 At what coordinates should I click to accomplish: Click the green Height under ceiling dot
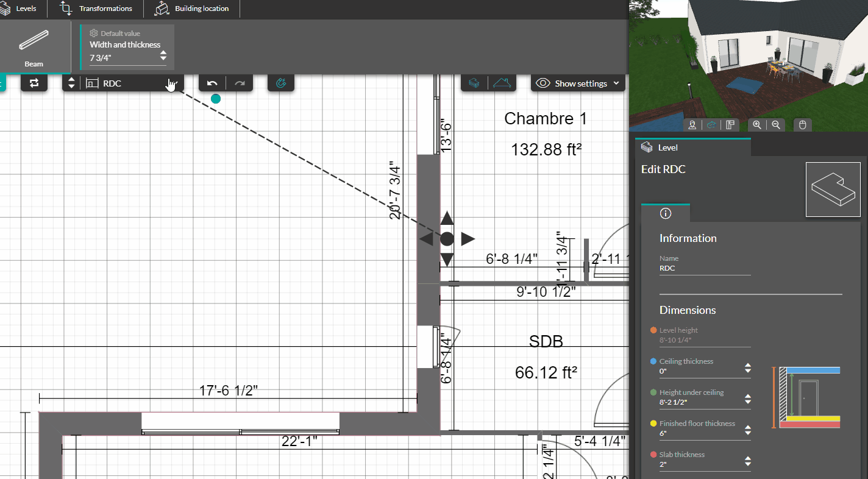pos(653,392)
